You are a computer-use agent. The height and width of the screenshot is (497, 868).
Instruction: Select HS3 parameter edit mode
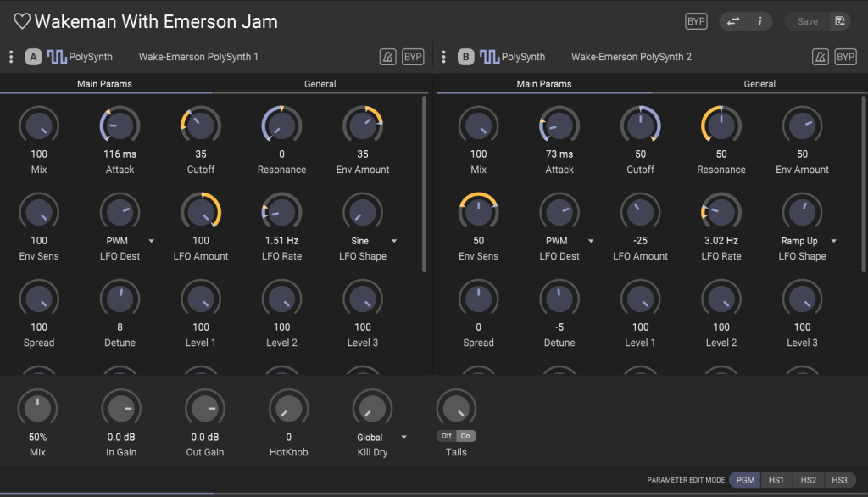point(839,480)
